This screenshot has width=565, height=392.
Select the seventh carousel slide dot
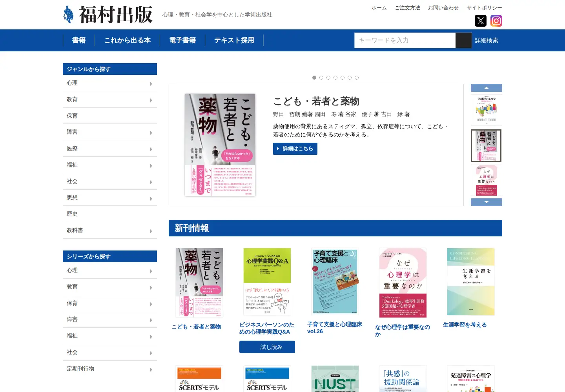tap(357, 78)
